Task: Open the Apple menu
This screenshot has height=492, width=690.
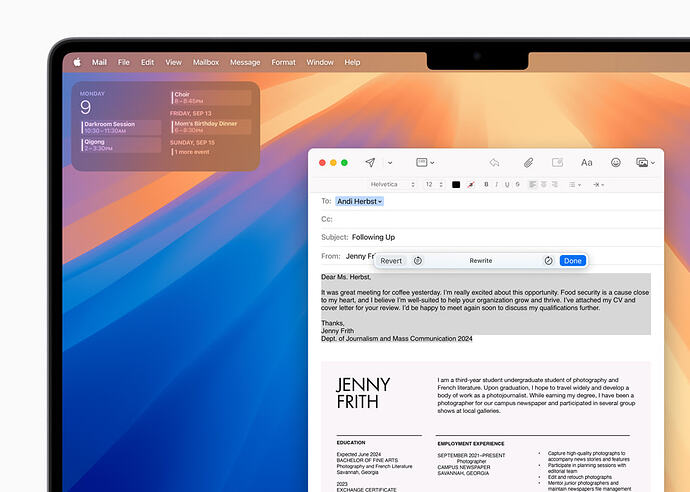Action: point(77,62)
